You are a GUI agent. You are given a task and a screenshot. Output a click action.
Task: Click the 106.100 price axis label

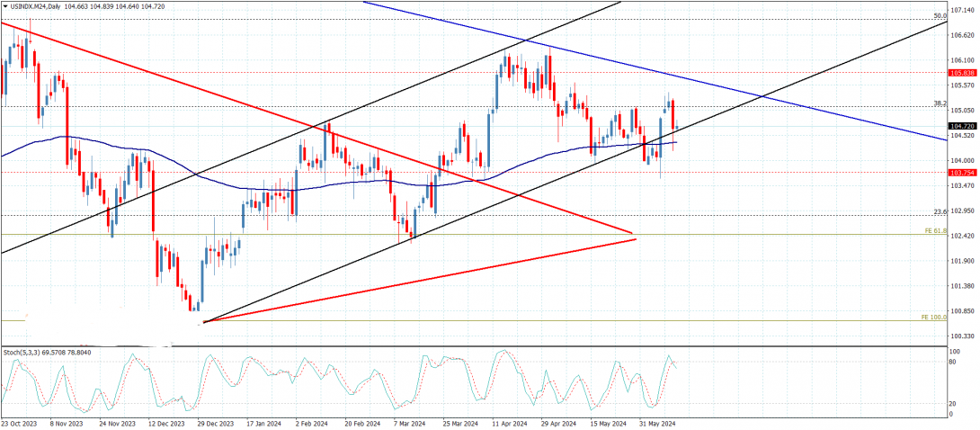pyautogui.click(x=963, y=60)
